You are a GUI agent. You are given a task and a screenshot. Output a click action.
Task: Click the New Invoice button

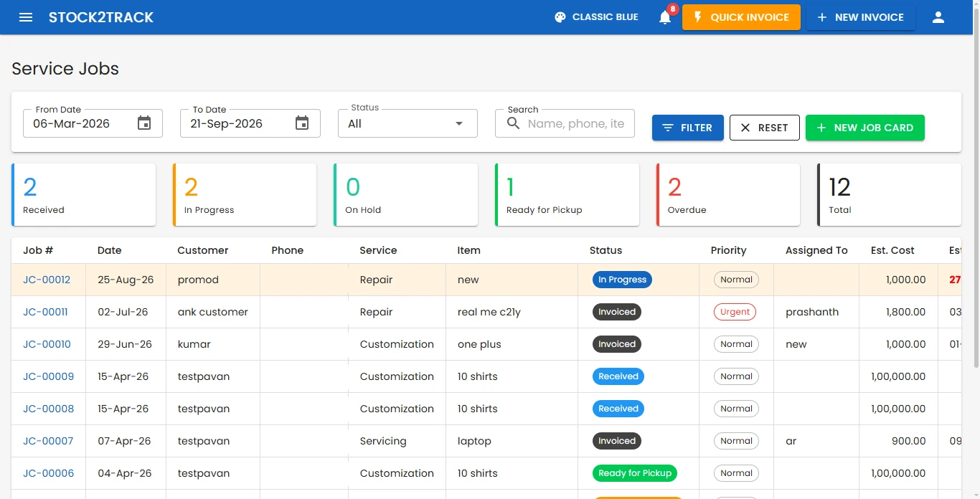pyautogui.click(x=861, y=17)
